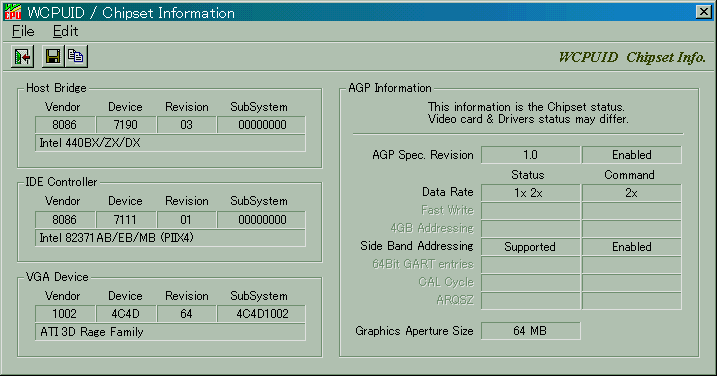Click the empty ARQSZ command field
Viewport: 717px width, 376px height.
coord(631,301)
